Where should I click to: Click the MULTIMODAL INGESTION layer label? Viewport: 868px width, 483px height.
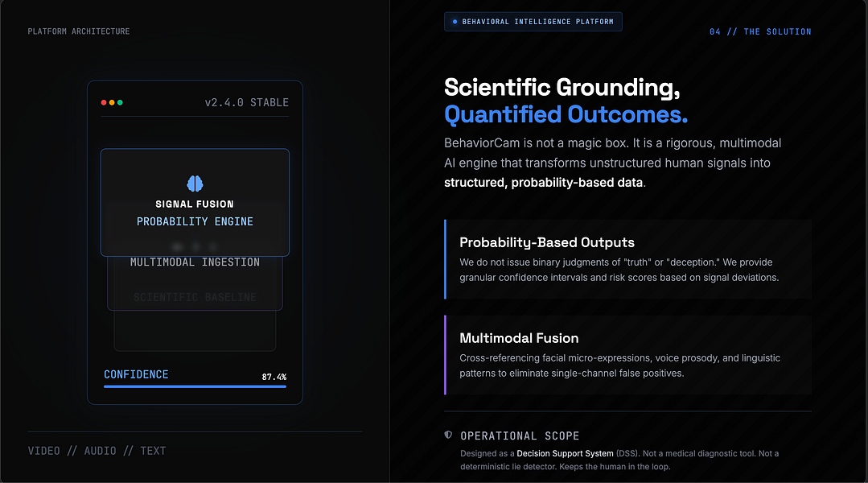coord(195,262)
